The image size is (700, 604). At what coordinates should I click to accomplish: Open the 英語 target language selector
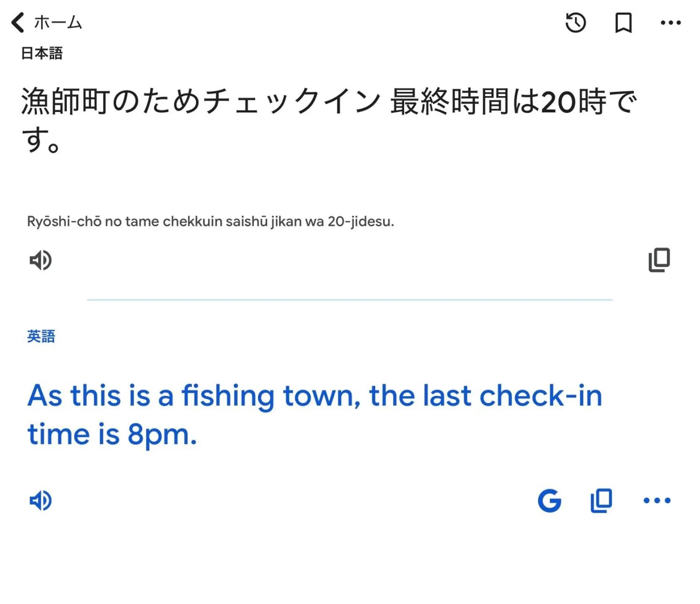[41, 336]
